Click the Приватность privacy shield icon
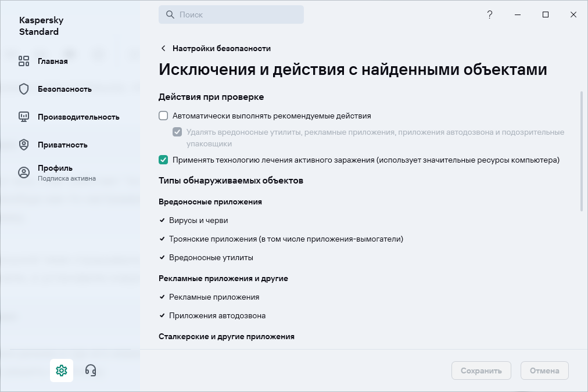The height and width of the screenshot is (392, 588). pos(24,145)
